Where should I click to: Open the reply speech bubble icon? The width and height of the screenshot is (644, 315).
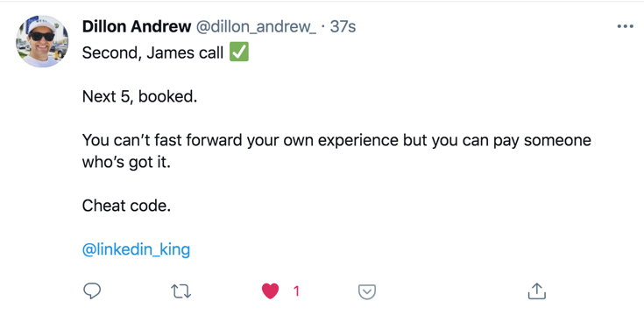coord(92,291)
